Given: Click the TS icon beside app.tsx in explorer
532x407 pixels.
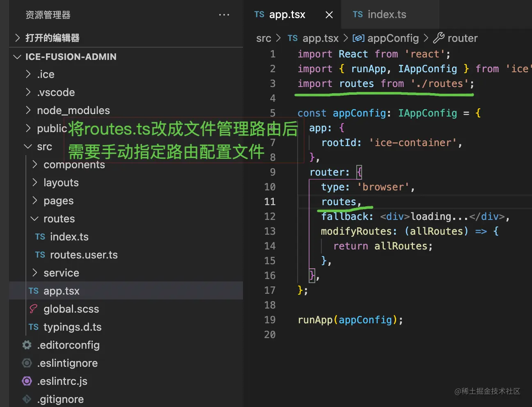Looking at the screenshot, I should point(33,291).
